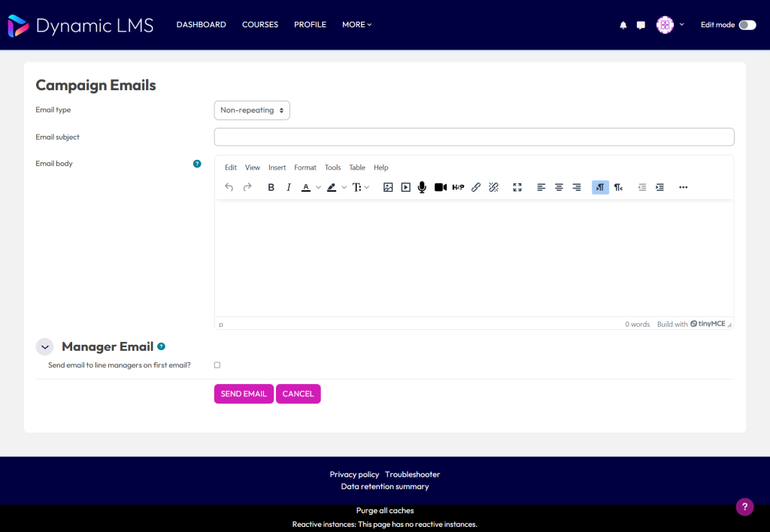This screenshot has width=770, height=532.
Task: Open Troubleshooter link
Action: (413, 475)
